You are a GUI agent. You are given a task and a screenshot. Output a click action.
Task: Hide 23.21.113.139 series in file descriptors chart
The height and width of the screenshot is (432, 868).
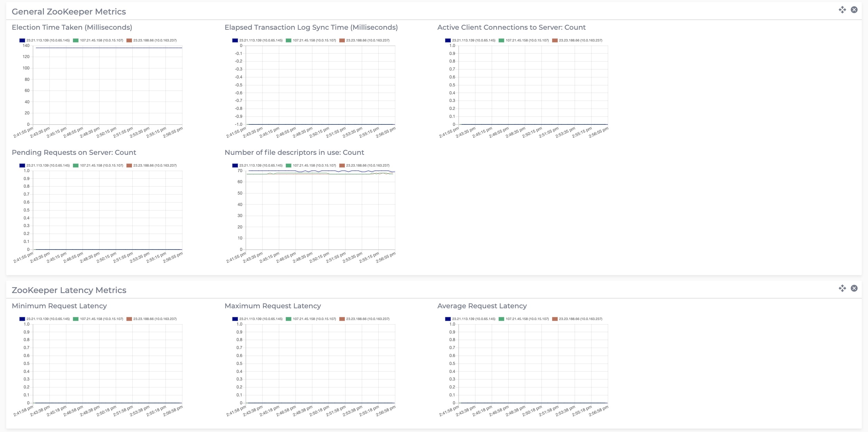pos(261,166)
